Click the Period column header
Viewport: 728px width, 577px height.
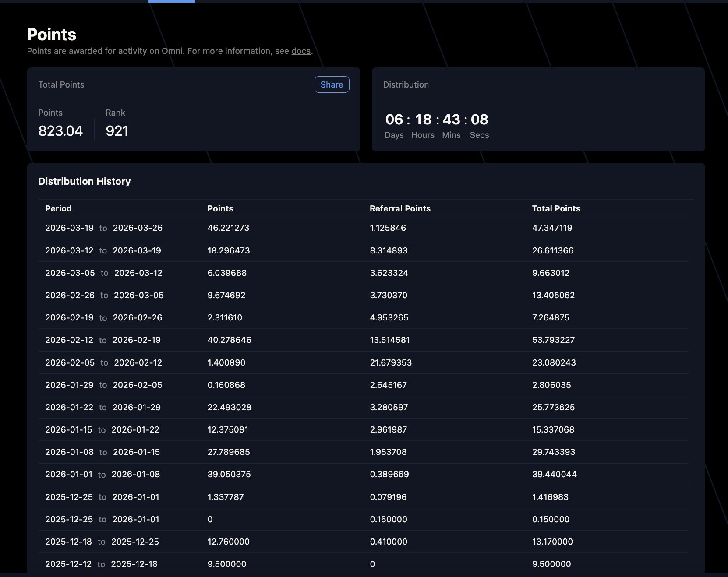click(x=58, y=208)
